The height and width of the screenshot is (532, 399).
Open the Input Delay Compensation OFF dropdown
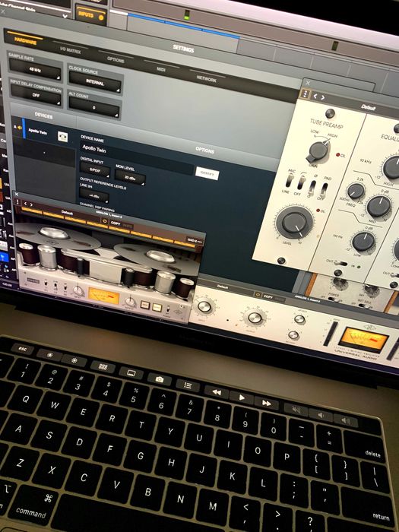(36, 95)
